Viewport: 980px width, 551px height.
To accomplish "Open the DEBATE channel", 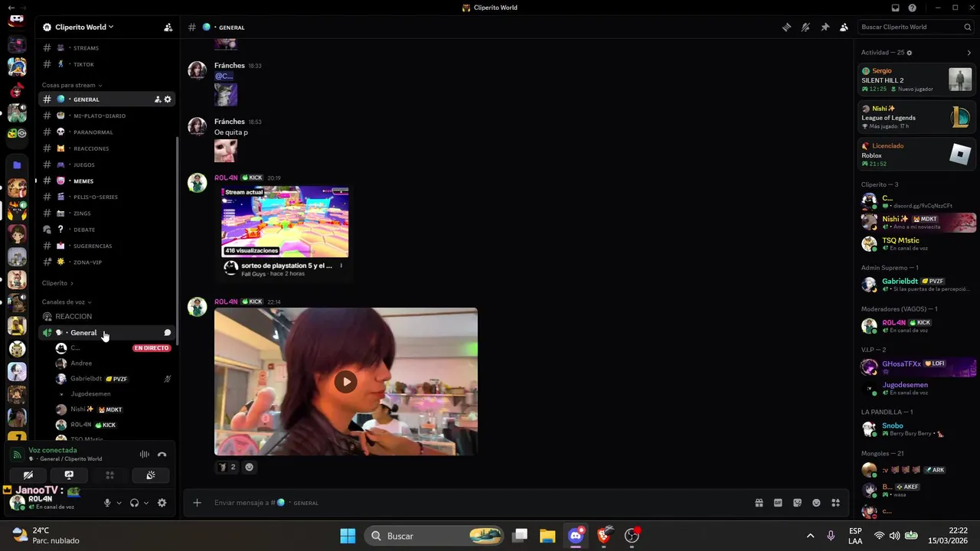I will (107, 230).
